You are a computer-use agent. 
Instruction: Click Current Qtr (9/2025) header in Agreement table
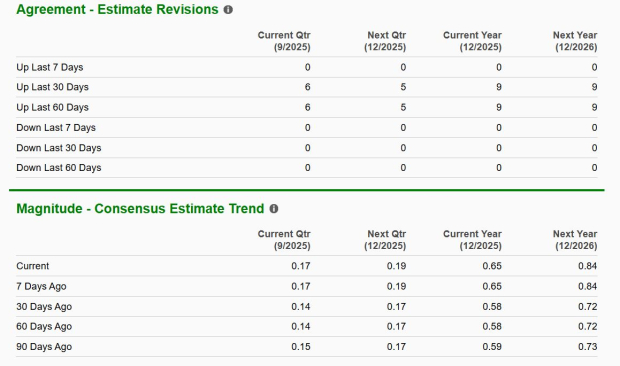point(284,41)
